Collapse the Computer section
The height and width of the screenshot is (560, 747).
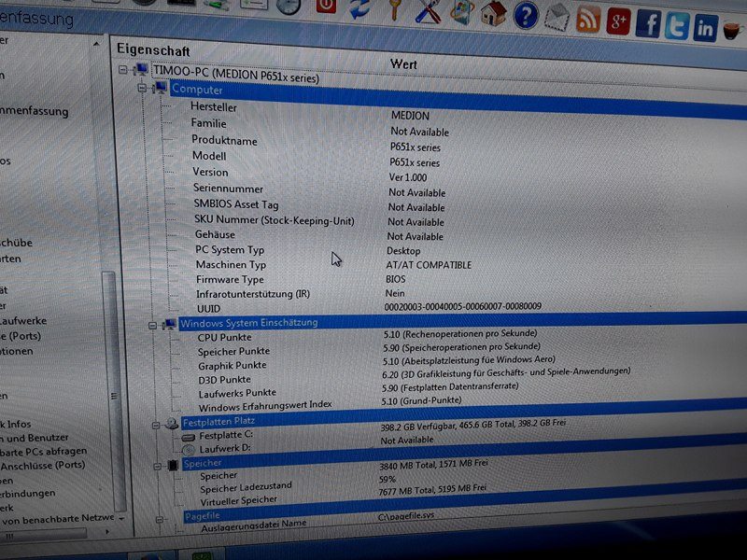tap(142, 88)
